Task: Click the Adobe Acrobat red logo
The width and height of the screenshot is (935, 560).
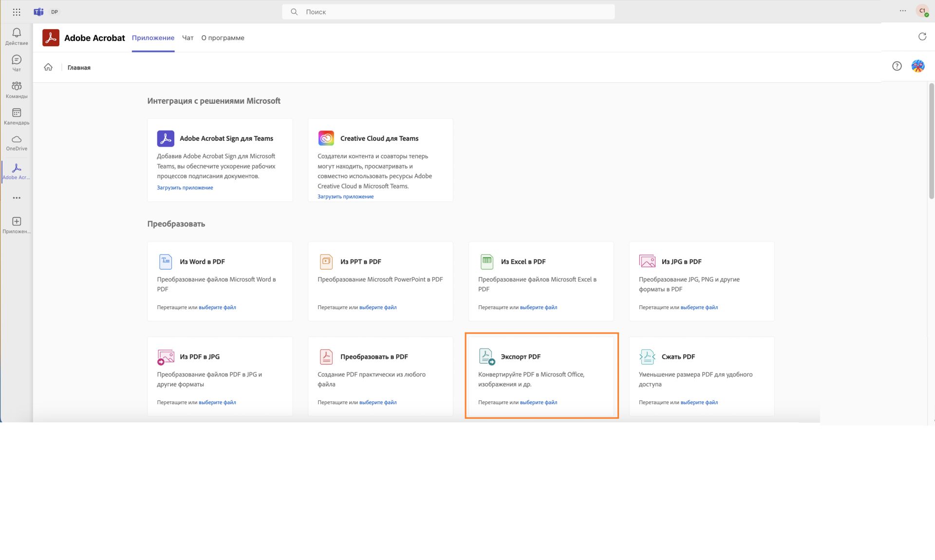Action: tap(51, 37)
